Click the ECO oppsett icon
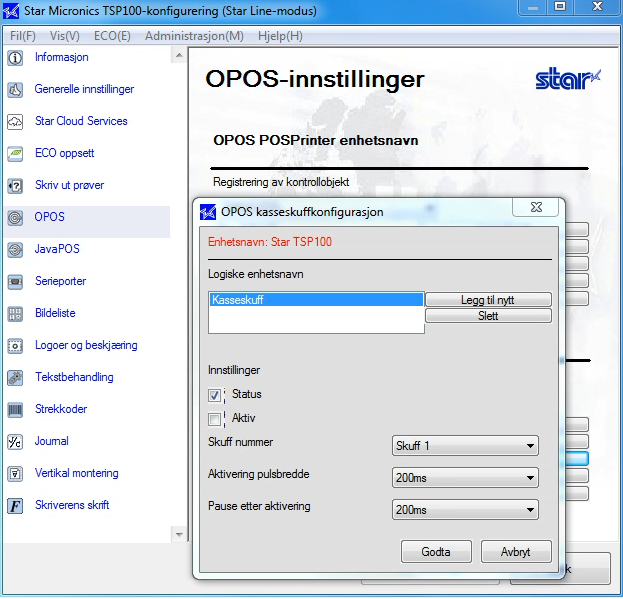The image size is (623, 599). (15, 154)
